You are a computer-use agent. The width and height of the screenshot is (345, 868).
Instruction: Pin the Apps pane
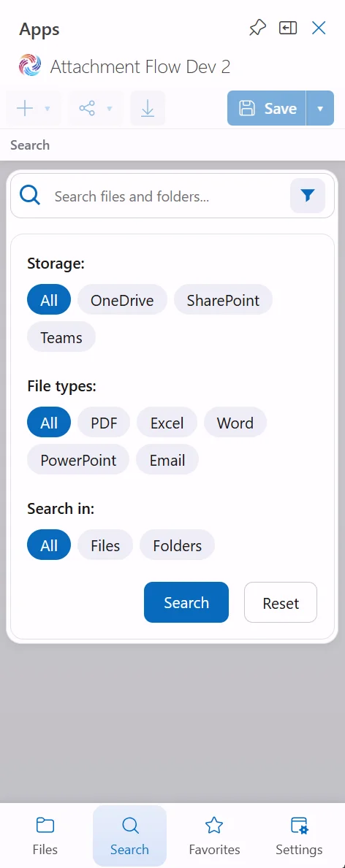[x=257, y=28]
